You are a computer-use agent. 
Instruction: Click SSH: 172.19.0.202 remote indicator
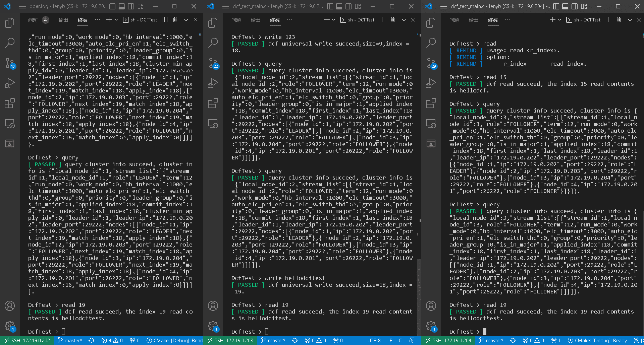click(27, 341)
